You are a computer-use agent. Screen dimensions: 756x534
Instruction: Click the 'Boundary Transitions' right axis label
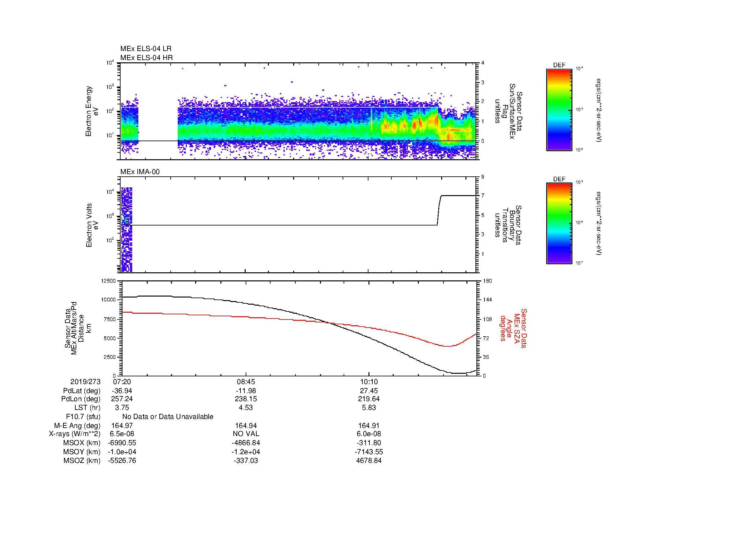(508, 225)
